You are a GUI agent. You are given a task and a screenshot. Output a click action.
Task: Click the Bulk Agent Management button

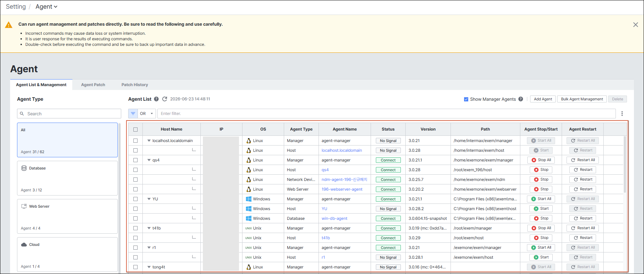pos(582,99)
